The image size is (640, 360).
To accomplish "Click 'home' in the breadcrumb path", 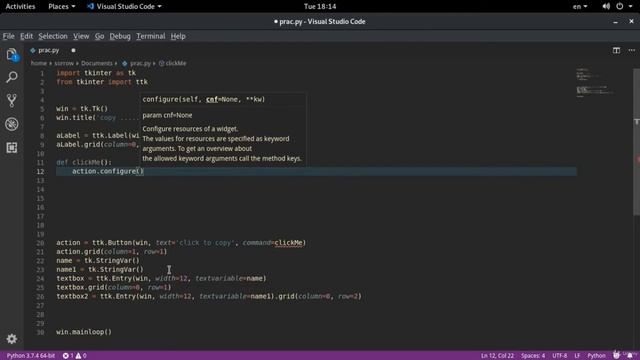I will (39, 63).
